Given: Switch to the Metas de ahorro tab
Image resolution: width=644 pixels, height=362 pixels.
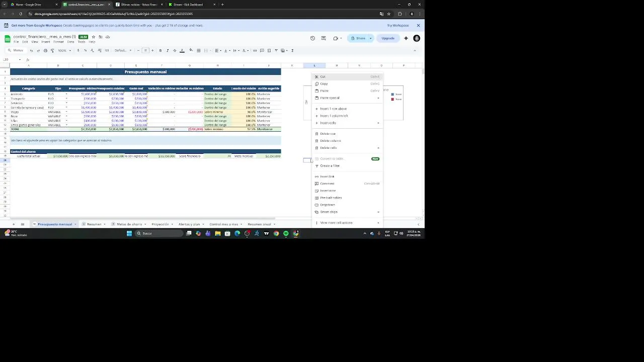Looking at the screenshot, I should click(x=129, y=224).
